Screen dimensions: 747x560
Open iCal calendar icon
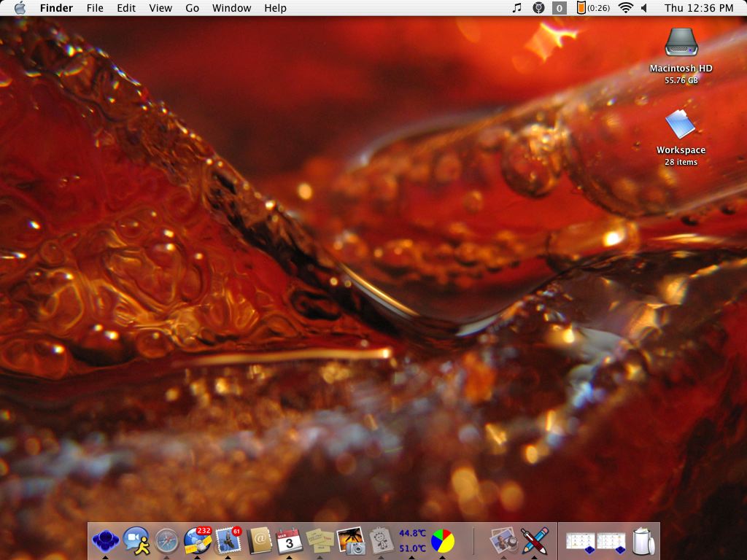[290, 540]
